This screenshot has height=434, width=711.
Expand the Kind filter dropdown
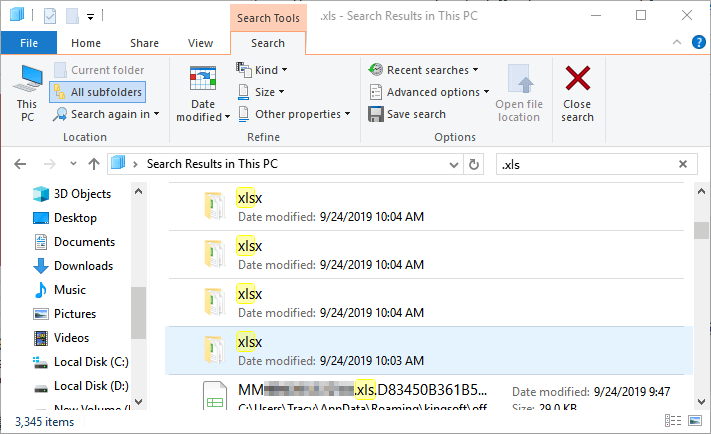[262, 70]
